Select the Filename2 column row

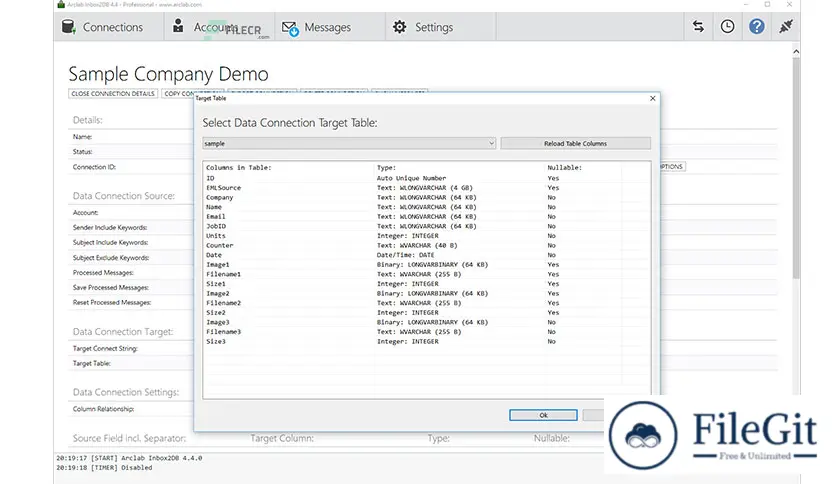tap(427, 303)
